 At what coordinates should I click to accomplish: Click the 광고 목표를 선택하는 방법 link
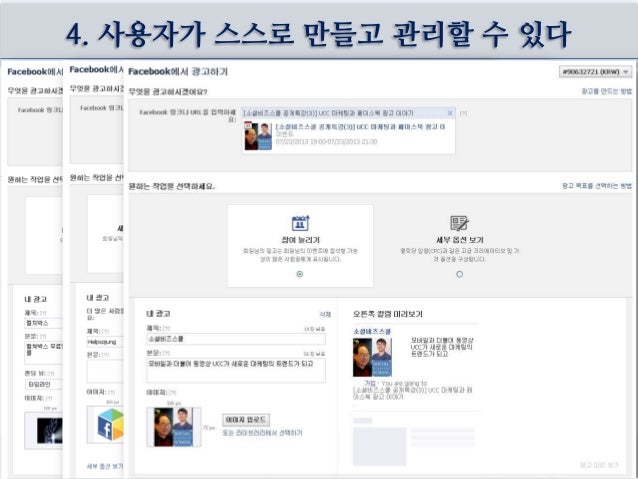[x=597, y=186]
